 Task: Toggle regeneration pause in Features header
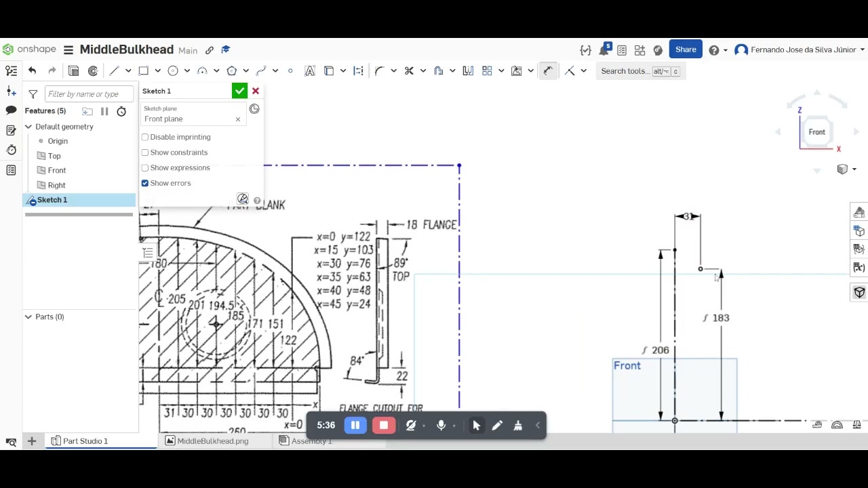coord(104,111)
